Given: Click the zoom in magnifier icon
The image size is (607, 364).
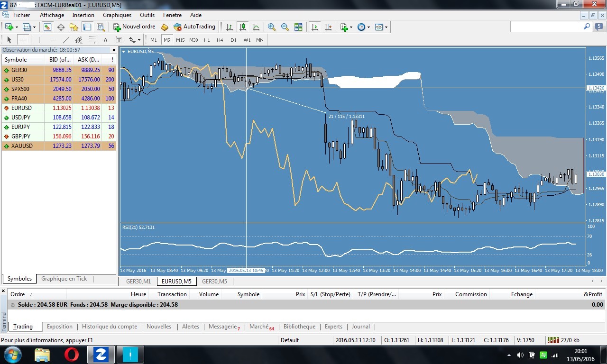Looking at the screenshot, I should pos(272,27).
